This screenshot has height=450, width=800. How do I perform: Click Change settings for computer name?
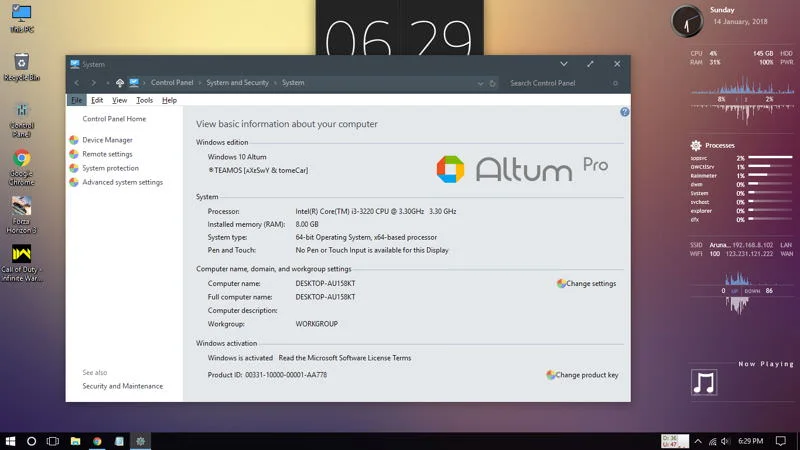(591, 284)
